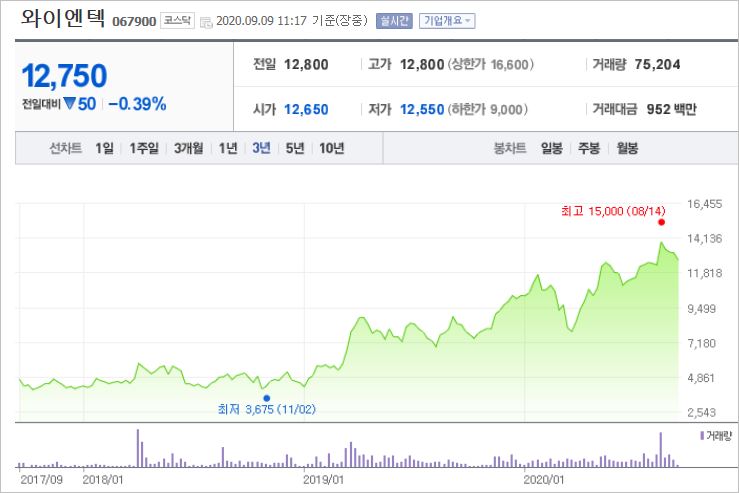
Task: Select the 1일 line chart tab
Action: tap(105, 148)
